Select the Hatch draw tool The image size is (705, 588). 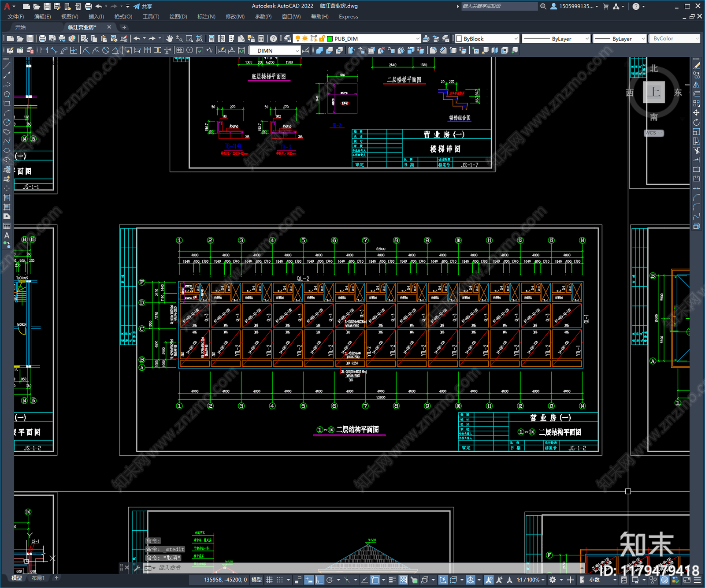7,197
